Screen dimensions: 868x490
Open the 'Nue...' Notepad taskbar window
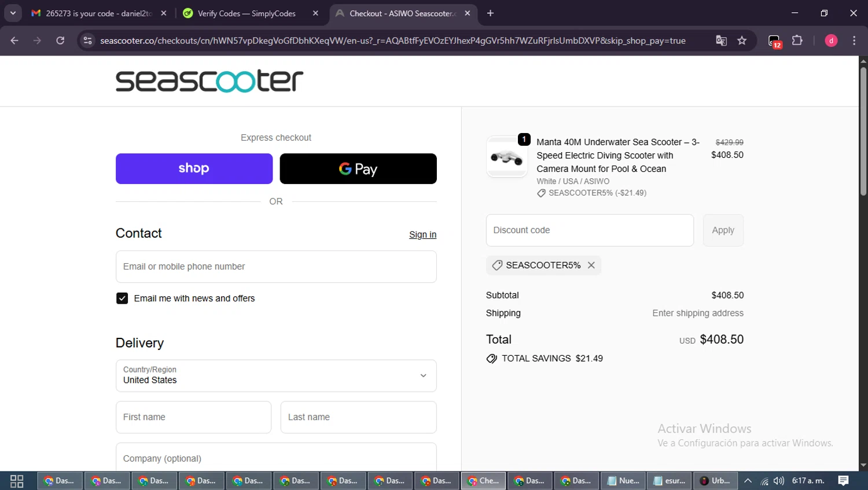click(x=623, y=481)
